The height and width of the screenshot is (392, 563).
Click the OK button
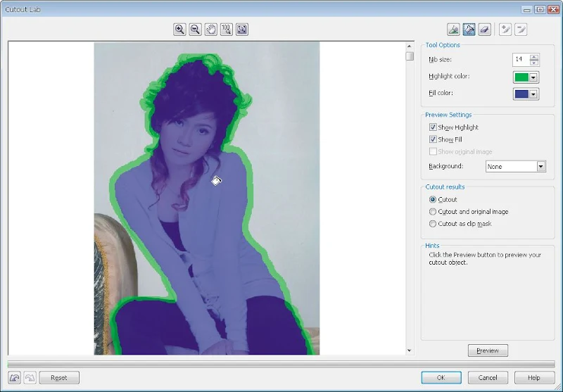tap(441, 378)
